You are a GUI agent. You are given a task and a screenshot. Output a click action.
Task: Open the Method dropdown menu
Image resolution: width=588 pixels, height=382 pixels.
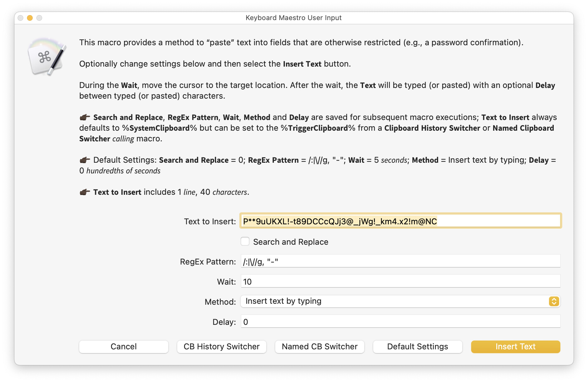click(400, 301)
